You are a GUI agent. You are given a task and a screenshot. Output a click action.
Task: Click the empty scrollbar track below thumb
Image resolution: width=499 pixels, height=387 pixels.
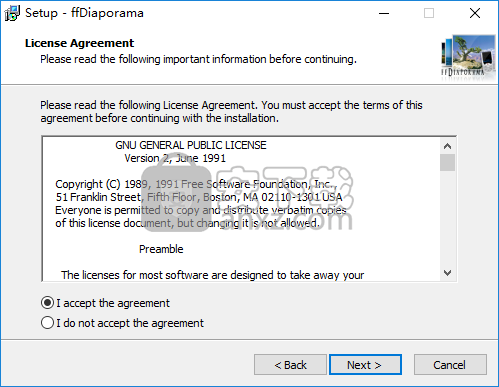point(447,218)
